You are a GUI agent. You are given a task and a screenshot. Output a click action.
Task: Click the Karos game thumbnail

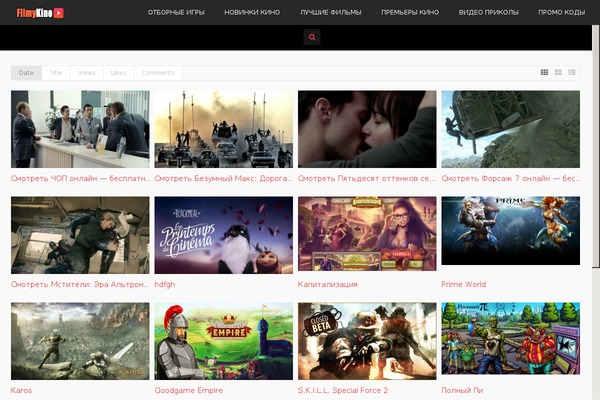click(80, 341)
